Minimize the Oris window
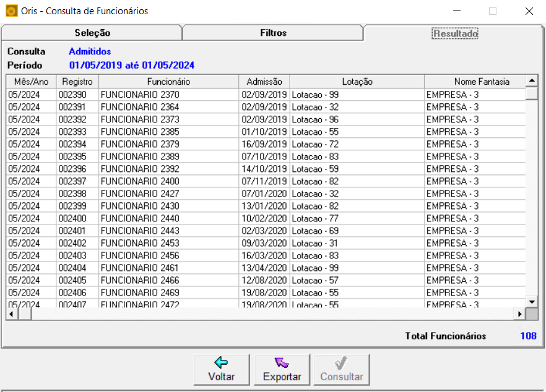 [457, 11]
